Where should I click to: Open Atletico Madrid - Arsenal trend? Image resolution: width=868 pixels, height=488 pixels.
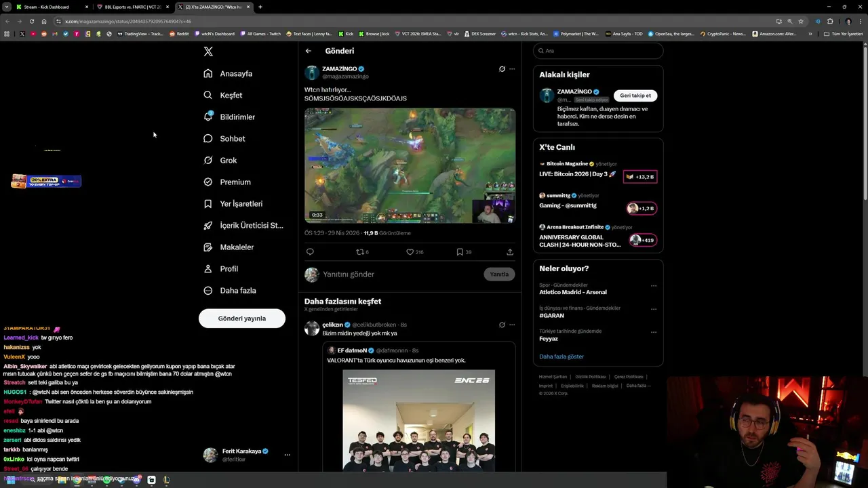[573, 292]
